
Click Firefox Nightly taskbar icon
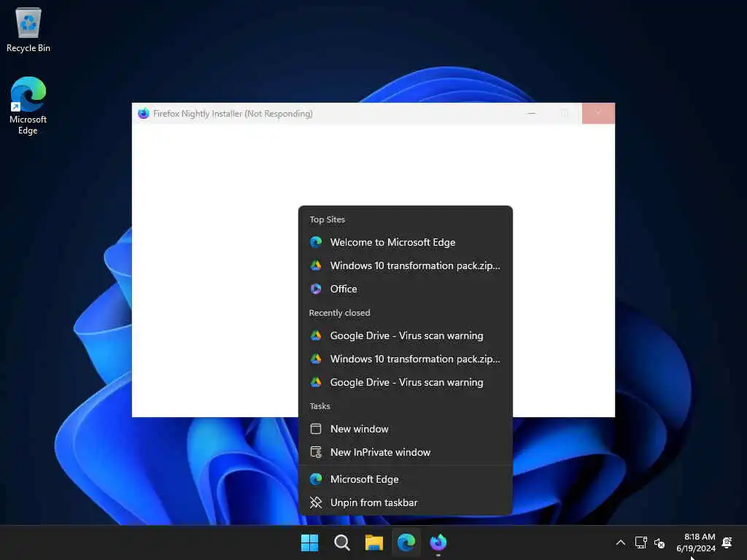tap(438, 542)
